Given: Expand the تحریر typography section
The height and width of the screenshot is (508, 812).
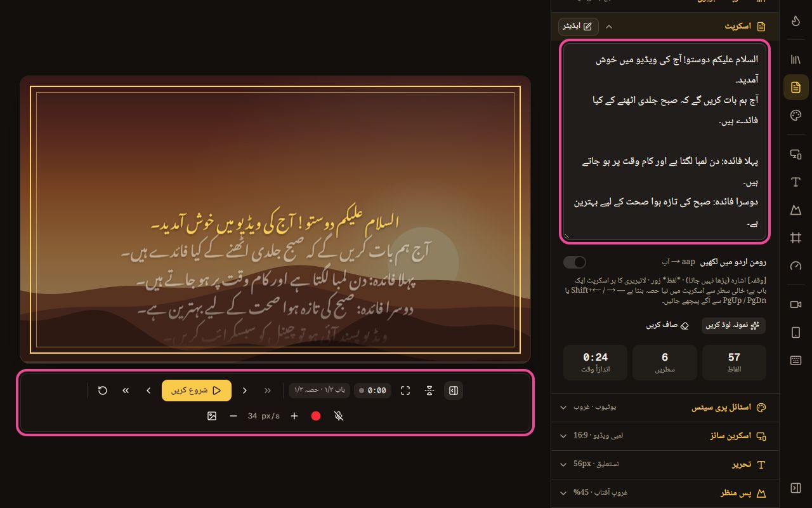Looking at the screenshot, I should (x=665, y=465).
